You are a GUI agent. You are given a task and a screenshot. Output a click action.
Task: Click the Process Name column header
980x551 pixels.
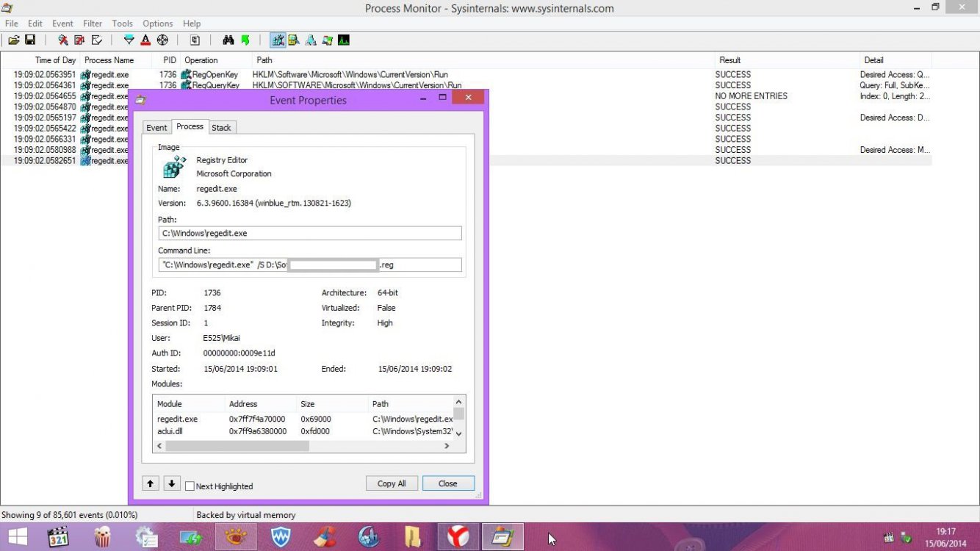[x=116, y=60]
